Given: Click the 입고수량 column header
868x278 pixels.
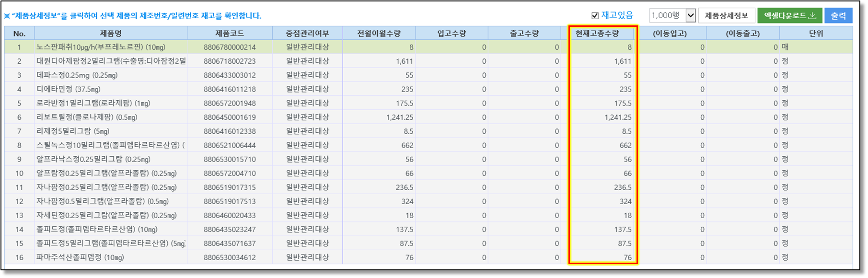Looking at the screenshot, I should (x=451, y=34).
